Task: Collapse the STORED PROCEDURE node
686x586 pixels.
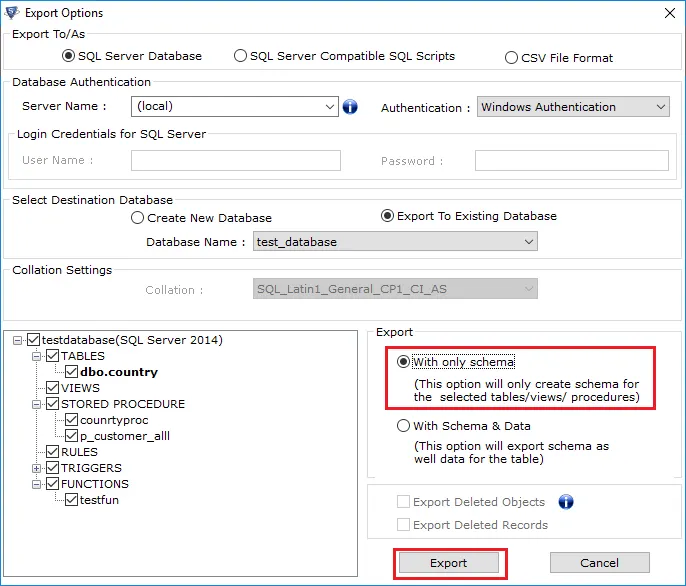Action: (x=37, y=404)
